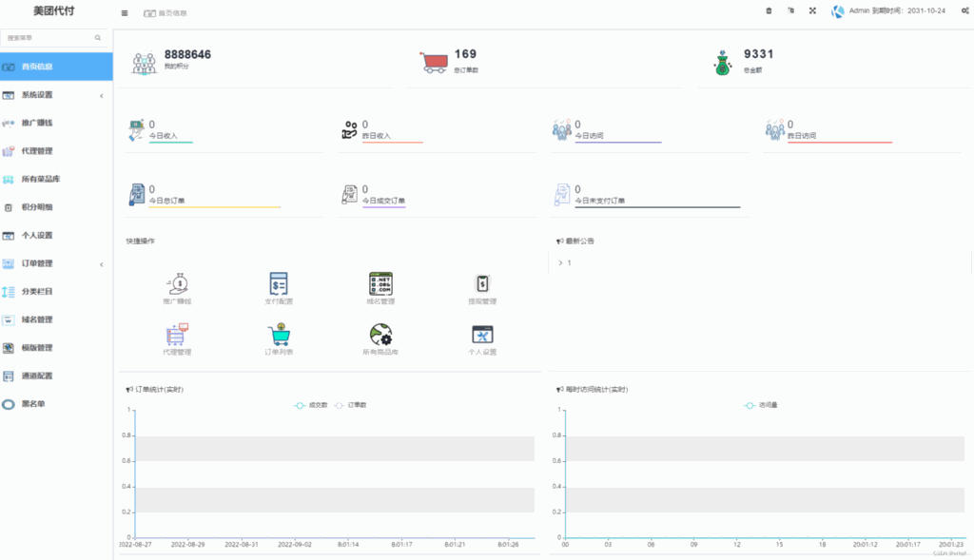Image resolution: width=974 pixels, height=560 pixels.
Task: Click the 所有商品库 globe icon
Action: pyautogui.click(x=380, y=335)
